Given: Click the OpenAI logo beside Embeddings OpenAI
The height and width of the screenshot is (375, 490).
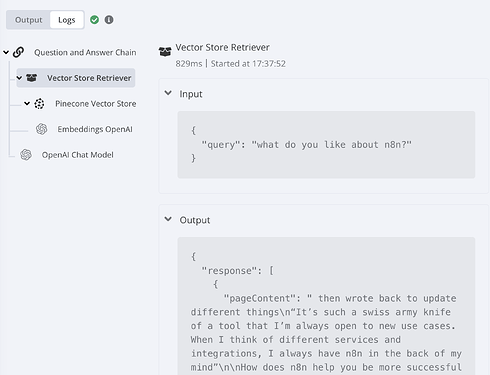Looking at the screenshot, I should click(42, 129).
